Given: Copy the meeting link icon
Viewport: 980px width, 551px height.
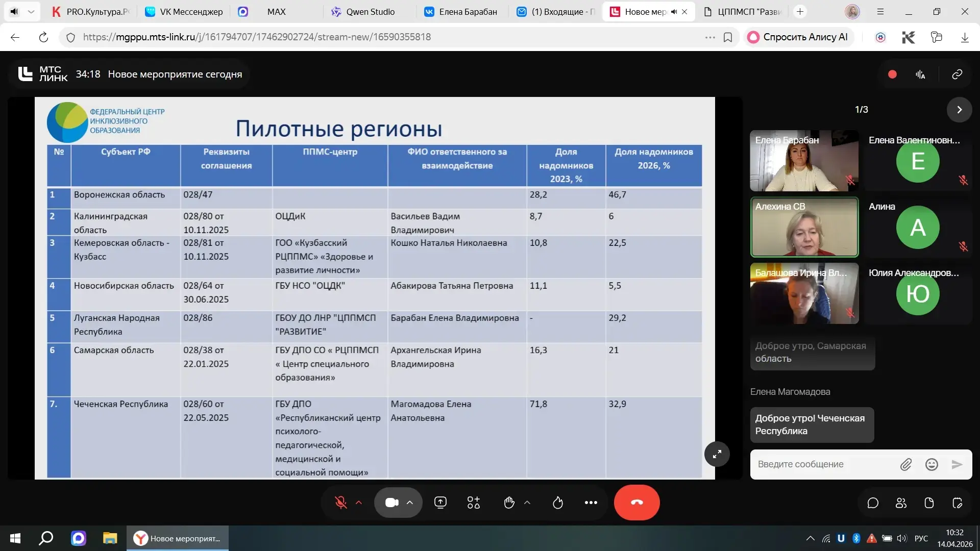Looking at the screenshot, I should [957, 74].
